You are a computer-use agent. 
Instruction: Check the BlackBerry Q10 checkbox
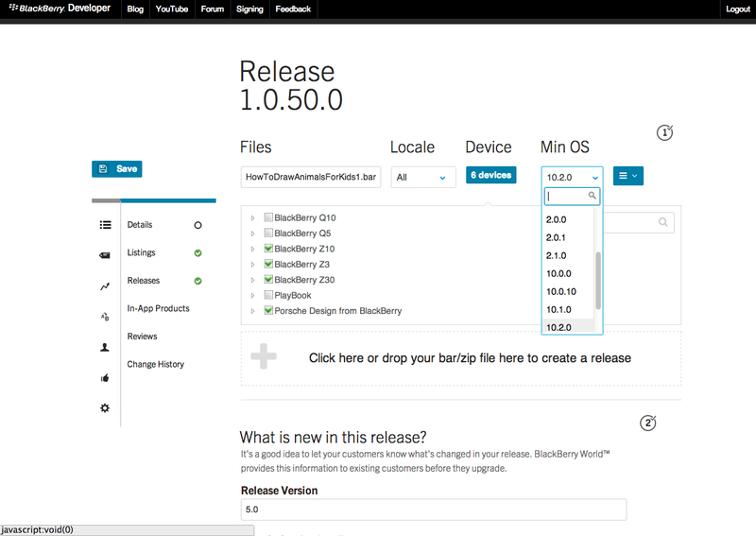coord(268,217)
